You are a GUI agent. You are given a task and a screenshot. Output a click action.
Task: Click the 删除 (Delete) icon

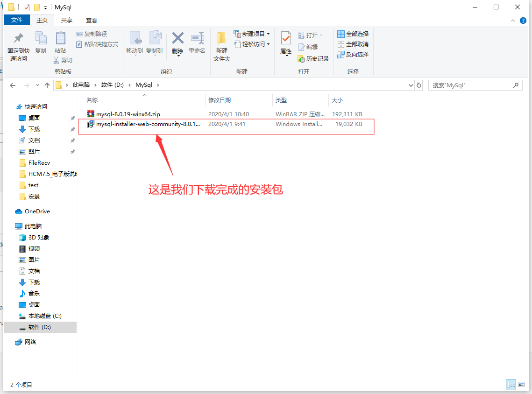pos(177,42)
